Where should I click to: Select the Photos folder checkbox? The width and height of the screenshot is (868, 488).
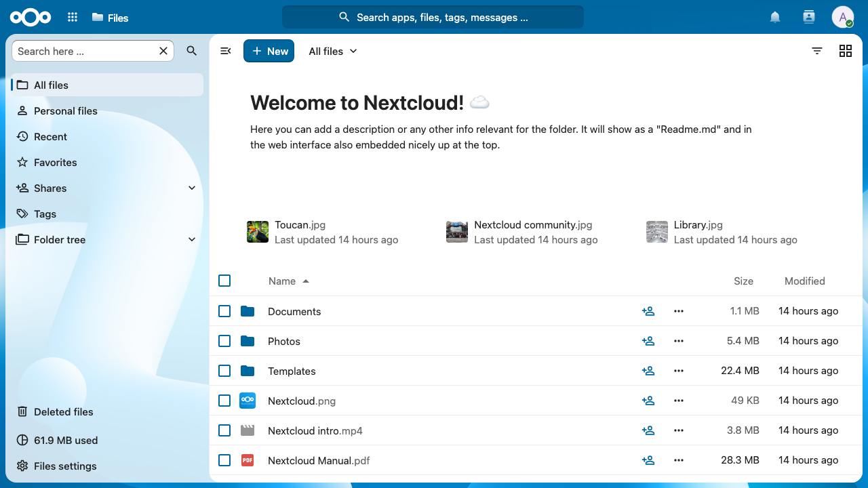224,341
